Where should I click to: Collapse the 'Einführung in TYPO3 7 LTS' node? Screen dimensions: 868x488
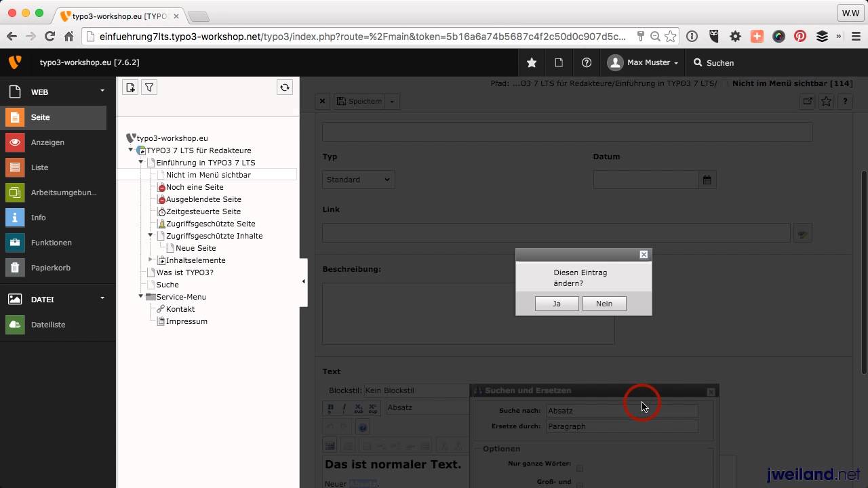tap(141, 163)
